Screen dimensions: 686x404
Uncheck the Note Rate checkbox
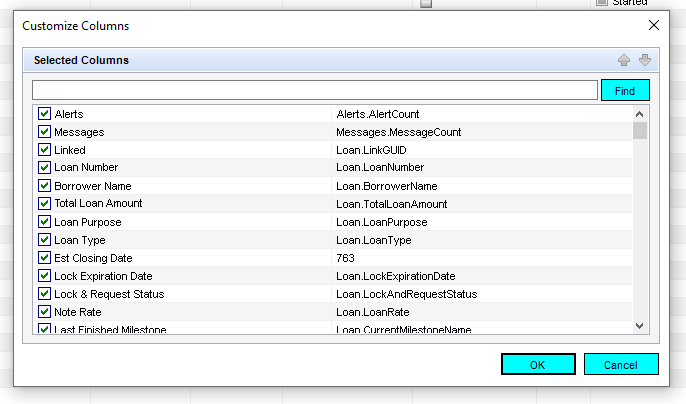click(44, 312)
